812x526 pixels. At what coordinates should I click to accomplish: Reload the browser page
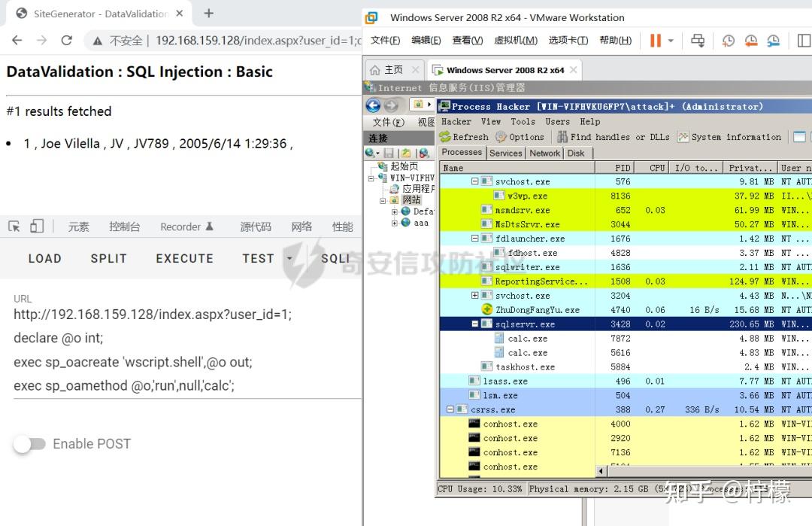(66, 40)
